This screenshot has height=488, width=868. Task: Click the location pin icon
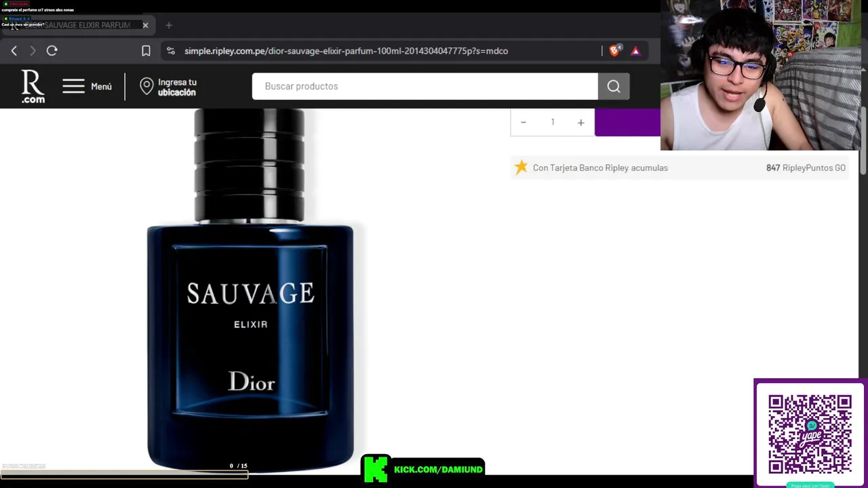(x=146, y=86)
